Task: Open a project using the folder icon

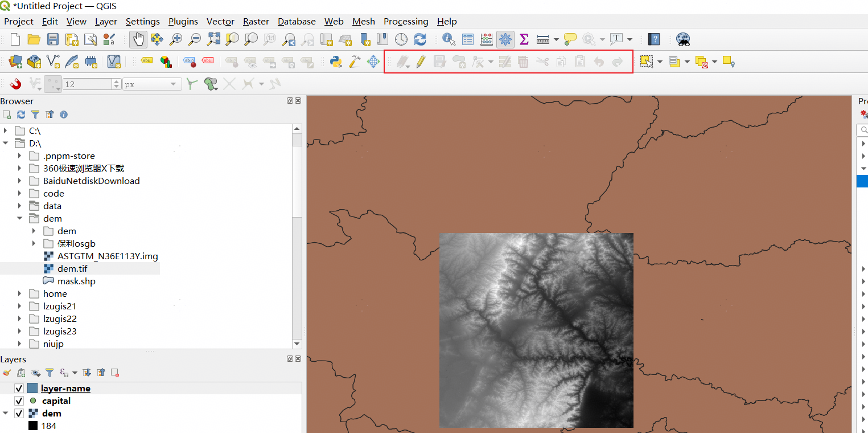Action: coord(34,39)
